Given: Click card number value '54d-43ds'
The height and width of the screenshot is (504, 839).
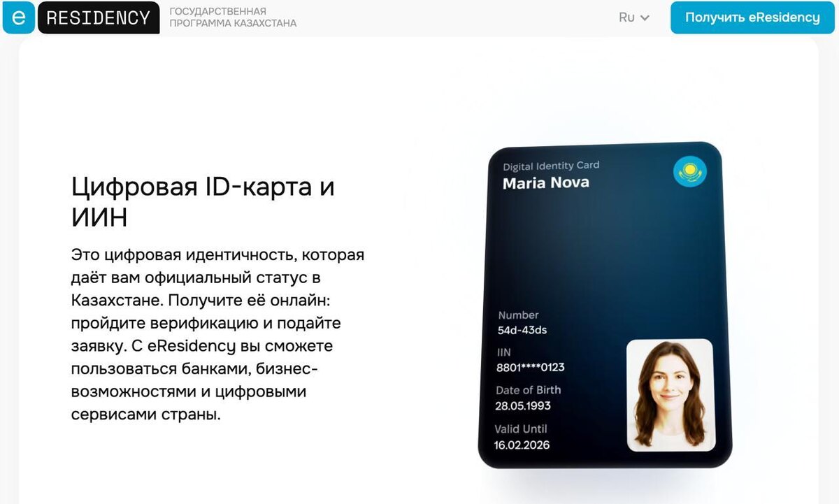Looking at the screenshot, I should [x=522, y=330].
